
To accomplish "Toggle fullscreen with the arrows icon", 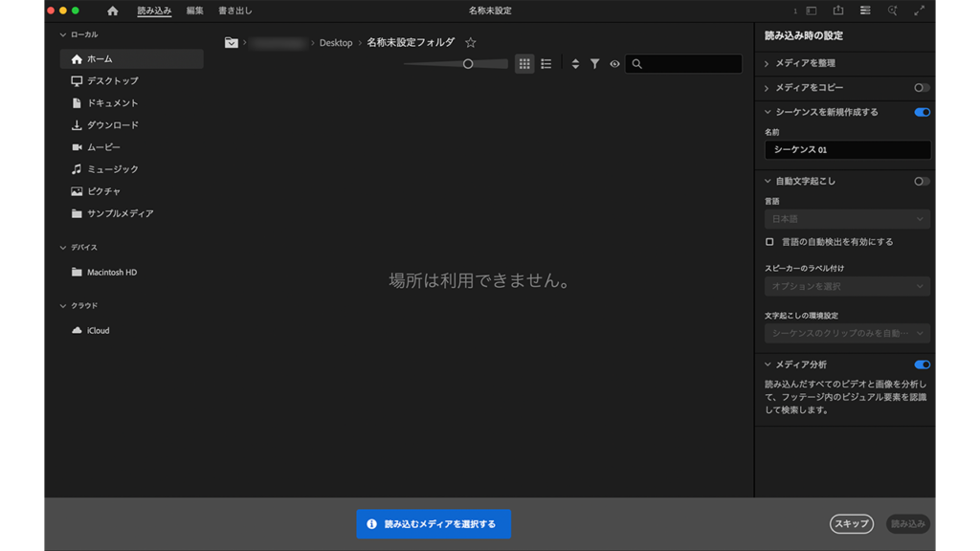I will [920, 11].
